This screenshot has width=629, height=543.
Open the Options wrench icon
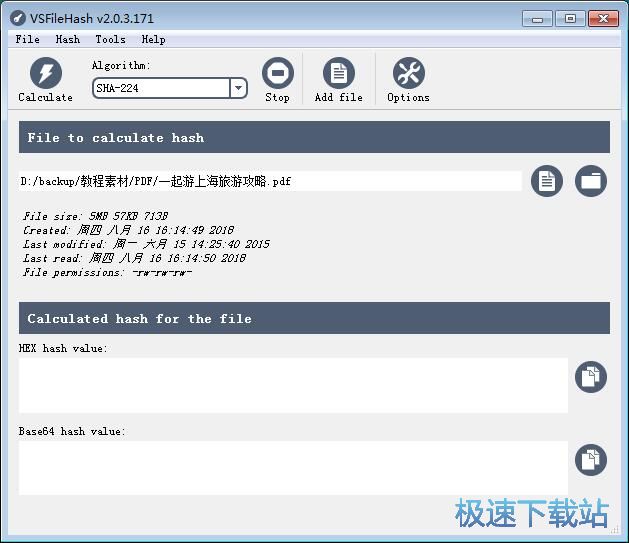(408, 73)
